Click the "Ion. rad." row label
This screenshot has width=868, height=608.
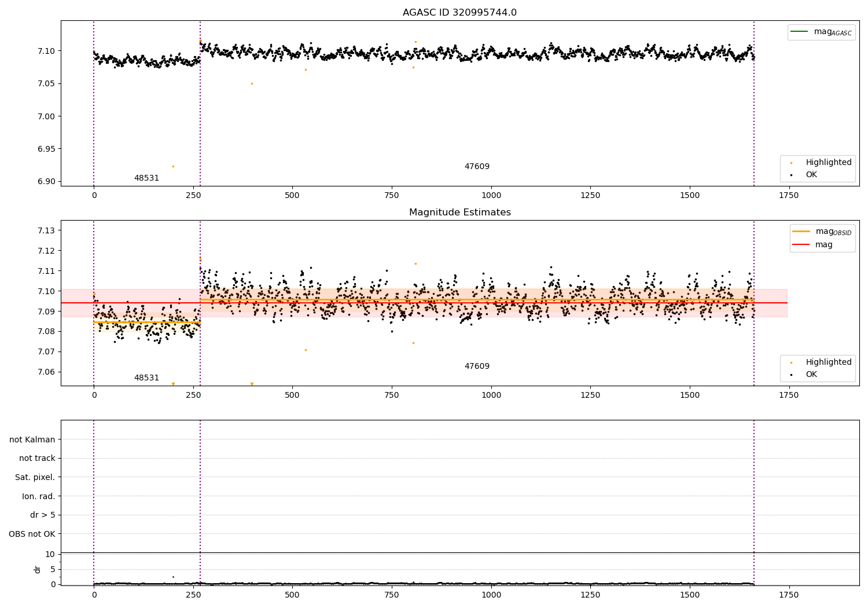point(39,497)
